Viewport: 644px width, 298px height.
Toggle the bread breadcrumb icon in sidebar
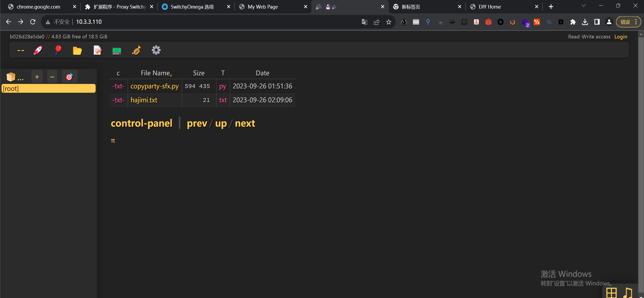pos(11,77)
